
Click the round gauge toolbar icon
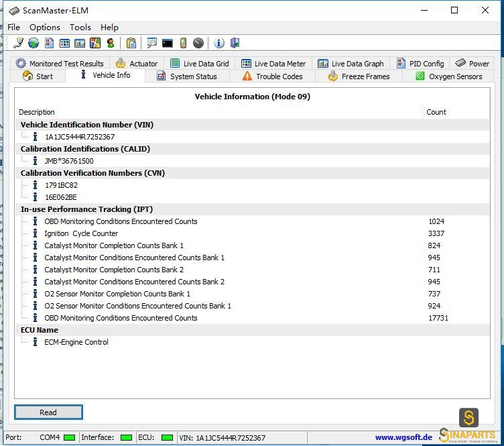[198, 43]
